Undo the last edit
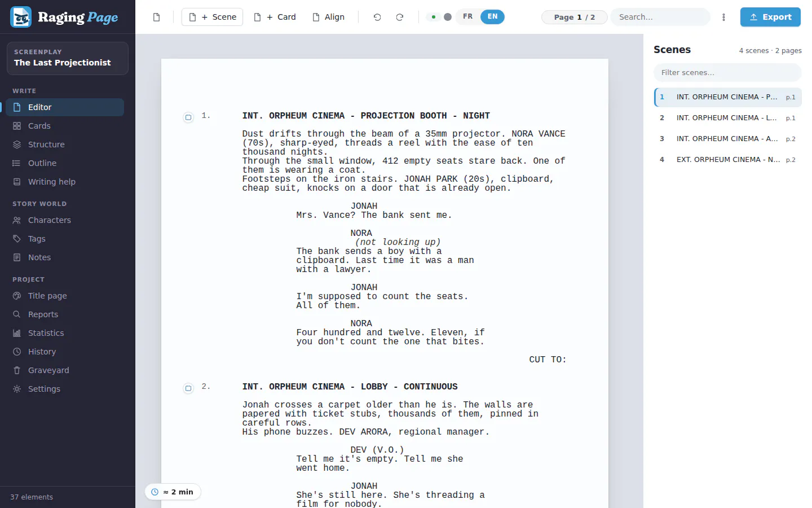The image size is (812, 508). (x=377, y=17)
